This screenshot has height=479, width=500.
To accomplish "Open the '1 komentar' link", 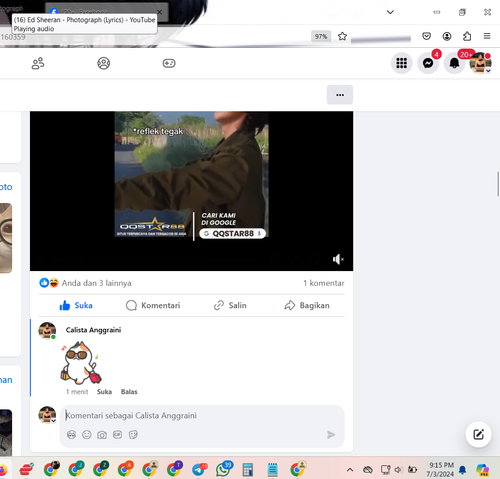I will click(x=324, y=283).
